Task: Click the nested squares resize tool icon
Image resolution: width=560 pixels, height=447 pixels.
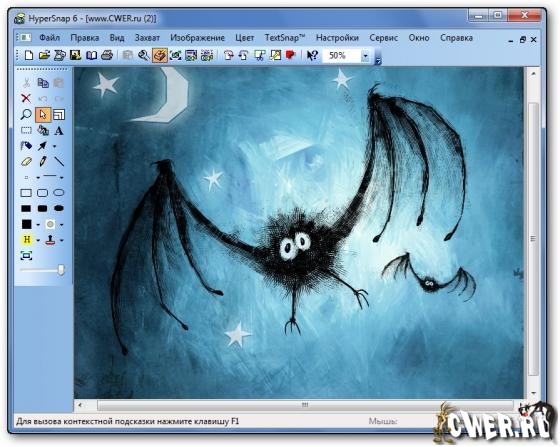Action: (x=59, y=115)
